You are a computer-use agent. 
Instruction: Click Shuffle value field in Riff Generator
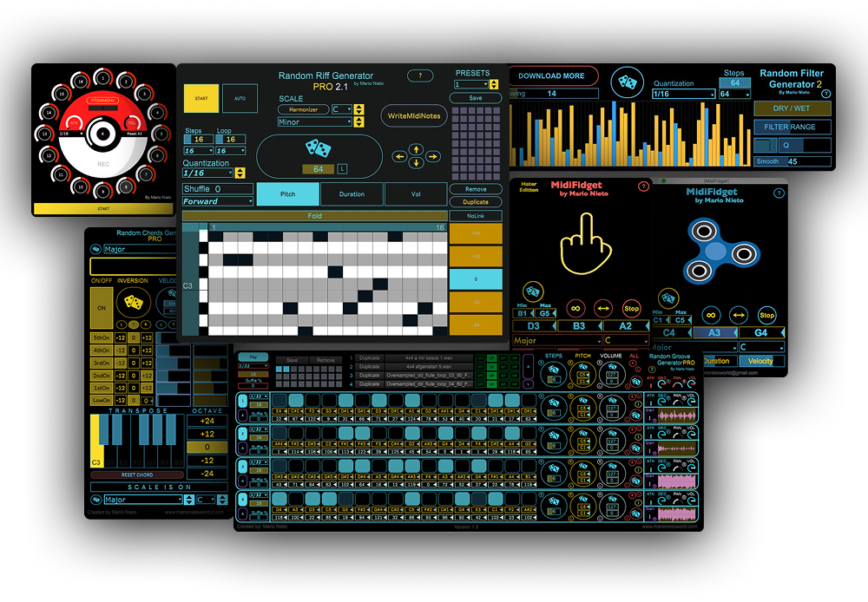(x=218, y=189)
